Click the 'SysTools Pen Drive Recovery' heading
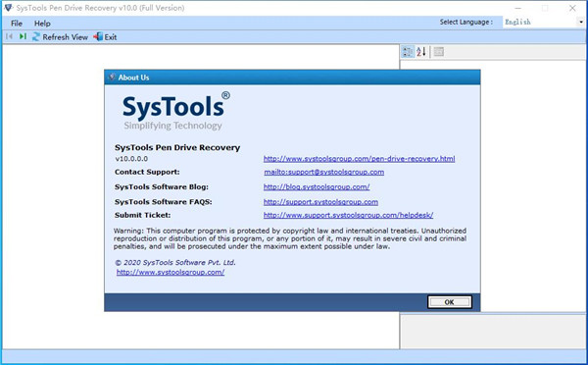The width and height of the screenshot is (588, 365). pos(177,147)
